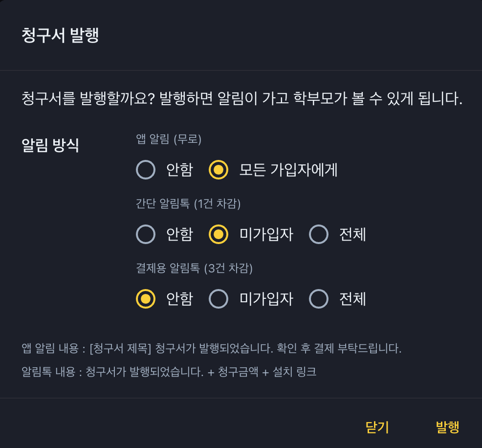The width and height of the screenshot is (482, 448).
Task: Click the 전체 label text under 결제용 알림톡
Action: click(352, 299)
